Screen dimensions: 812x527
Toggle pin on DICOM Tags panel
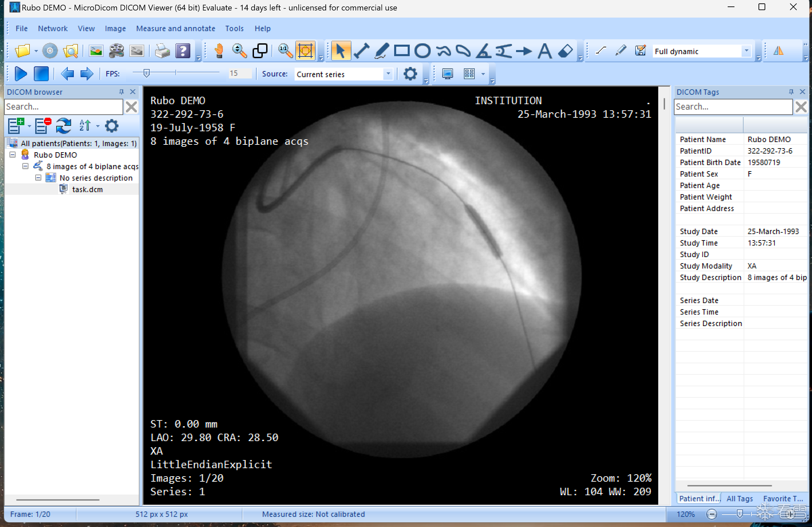791,92
